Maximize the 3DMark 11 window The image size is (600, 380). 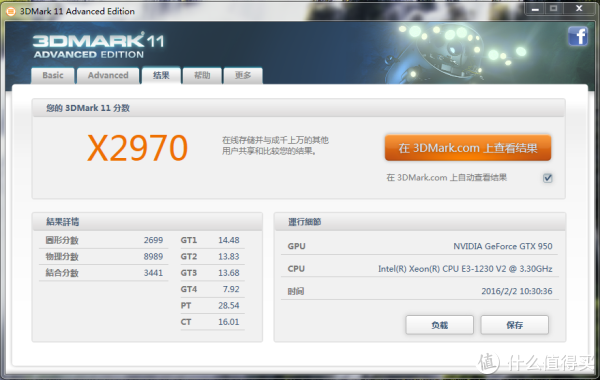(x=554, y=9)
